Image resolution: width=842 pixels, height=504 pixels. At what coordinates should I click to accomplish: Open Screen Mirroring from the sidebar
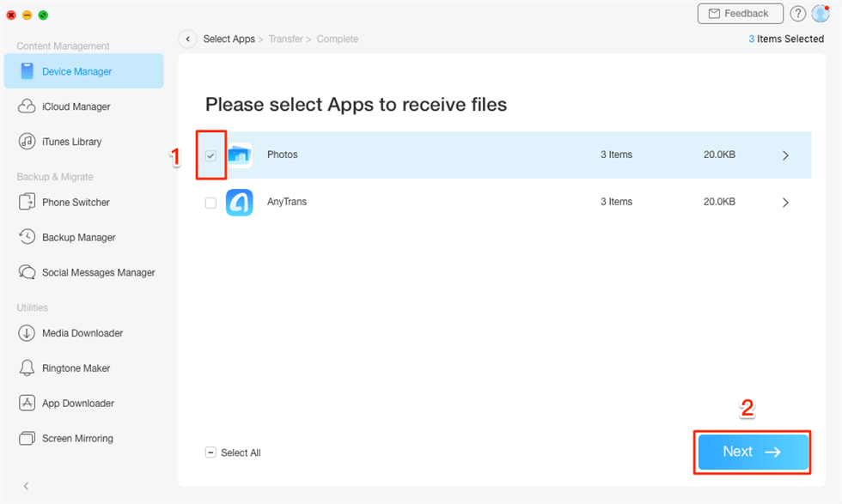click(x=76, y=439)
